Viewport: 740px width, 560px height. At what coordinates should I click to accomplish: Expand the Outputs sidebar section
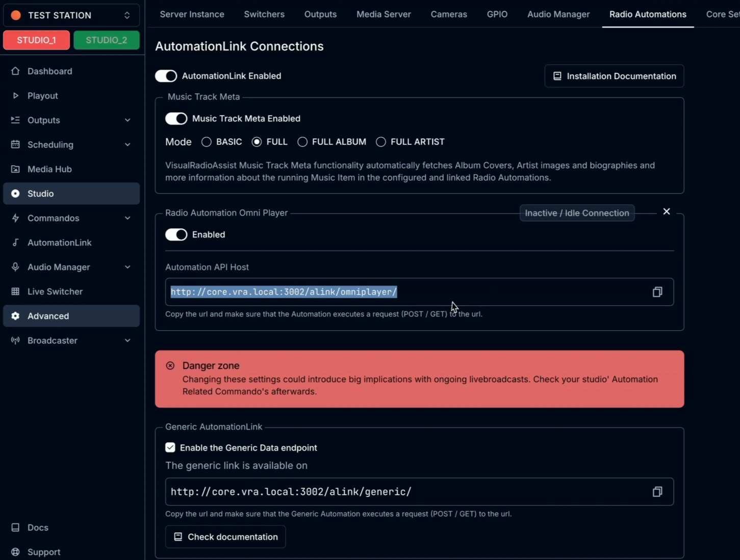click(x=127, y=120)
